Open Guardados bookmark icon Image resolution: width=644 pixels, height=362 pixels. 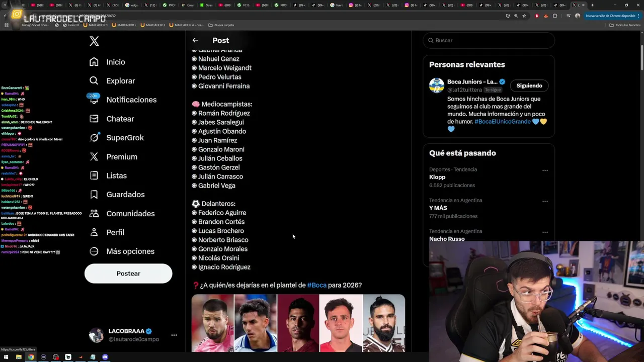pos(94,195)
